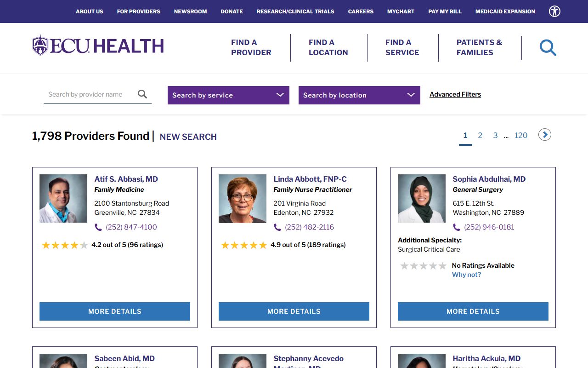Click phone icon for Sophia Abdulhai
This screenshot has width=588, height=368.
(456, 227)
